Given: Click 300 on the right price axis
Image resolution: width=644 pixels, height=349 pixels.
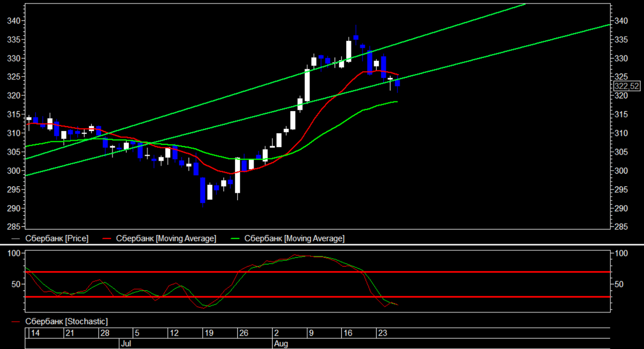Looking at the screenshot, I should 621,171.
